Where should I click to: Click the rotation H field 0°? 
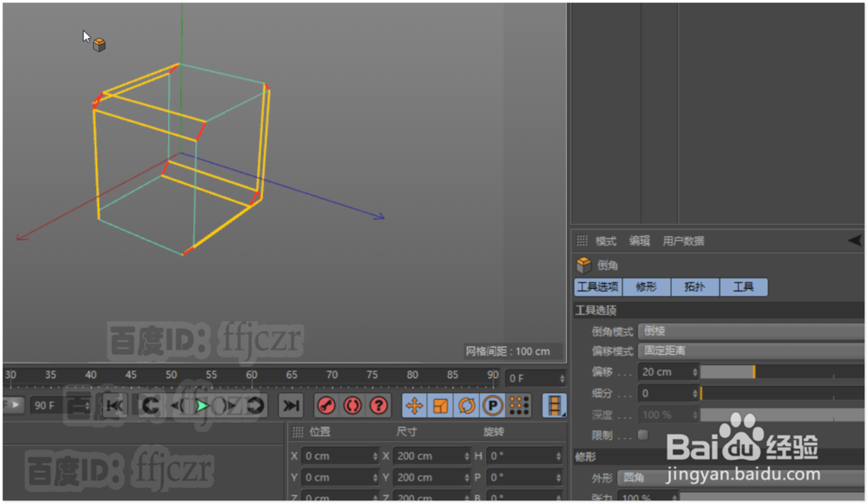521,456
